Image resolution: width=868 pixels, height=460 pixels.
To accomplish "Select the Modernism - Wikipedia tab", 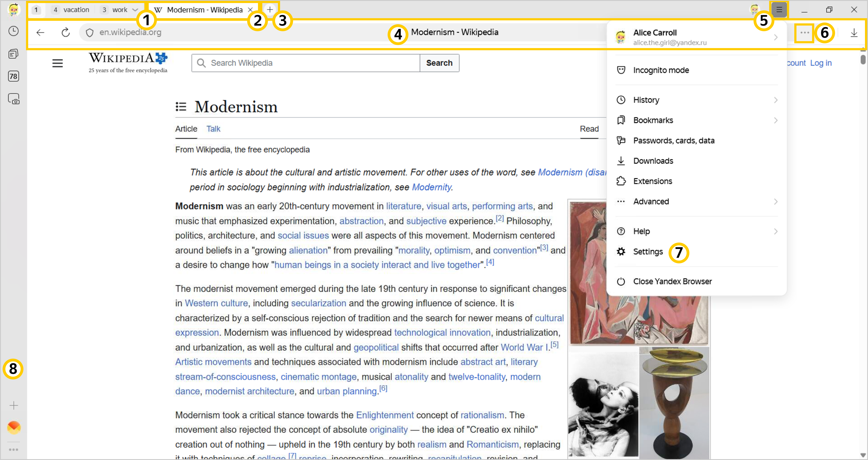I will (x=204, y=10).
